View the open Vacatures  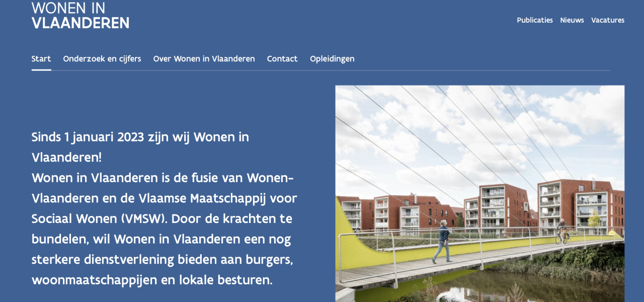[608, 20]
